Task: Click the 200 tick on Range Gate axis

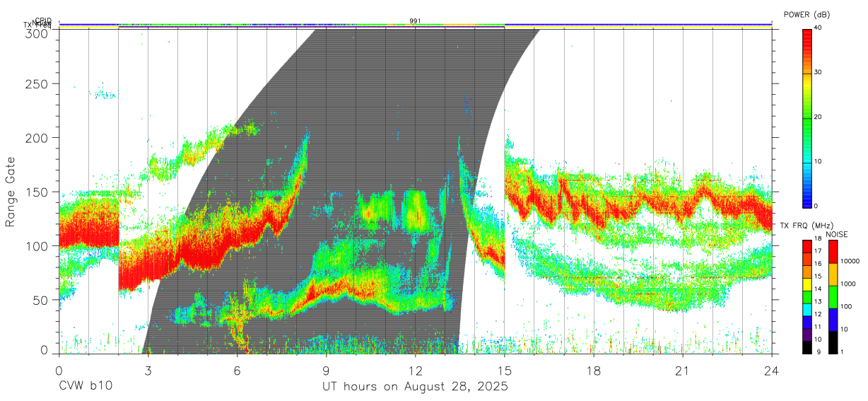Action: 36,137
